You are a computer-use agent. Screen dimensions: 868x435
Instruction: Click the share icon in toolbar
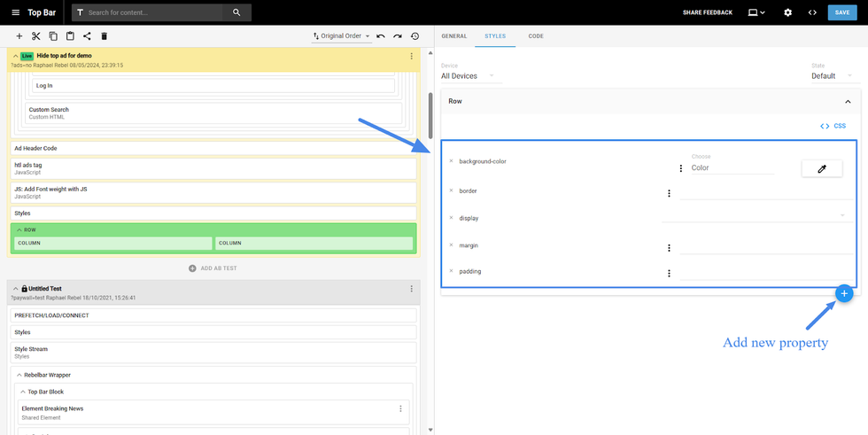[87, 36]
